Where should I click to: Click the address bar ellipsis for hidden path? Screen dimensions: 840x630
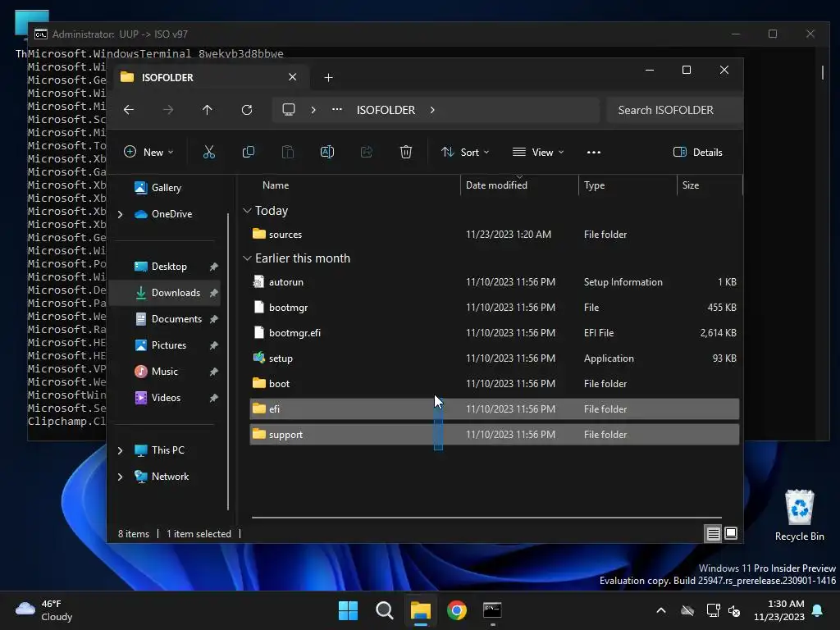click(x=337, y=109)
